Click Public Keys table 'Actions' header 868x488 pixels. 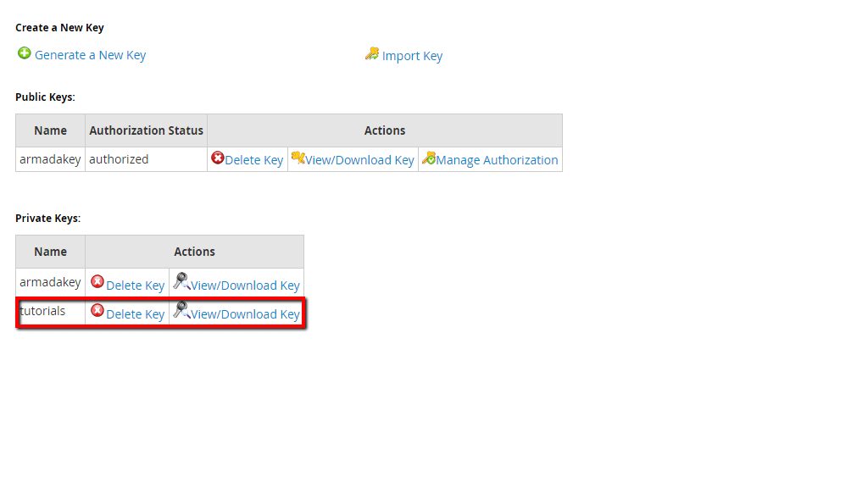pos(385,130)
